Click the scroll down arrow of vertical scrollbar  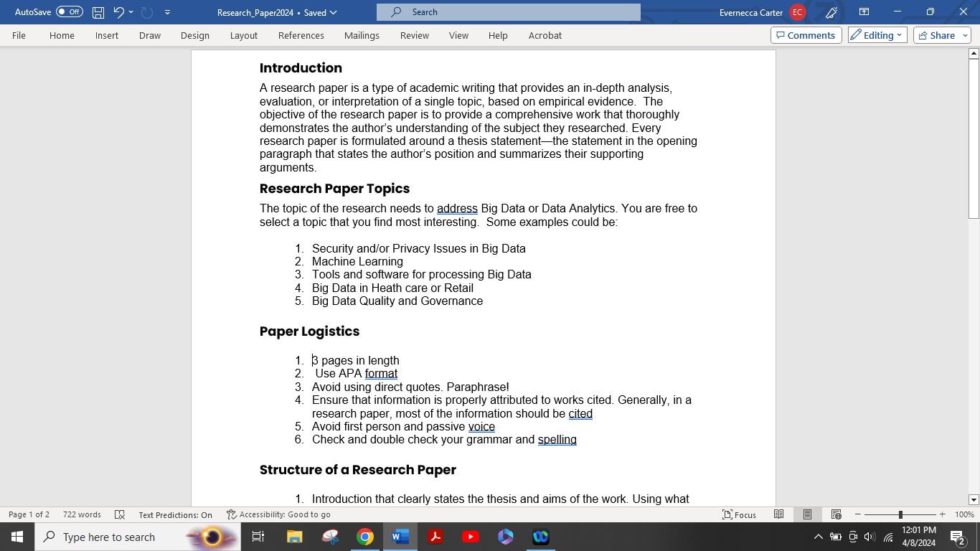click(974, 499)
